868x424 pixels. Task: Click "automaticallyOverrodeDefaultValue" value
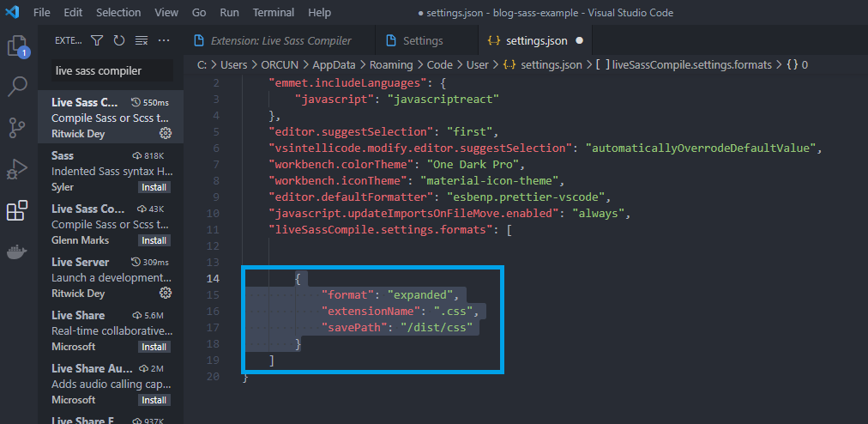[702, 148]
